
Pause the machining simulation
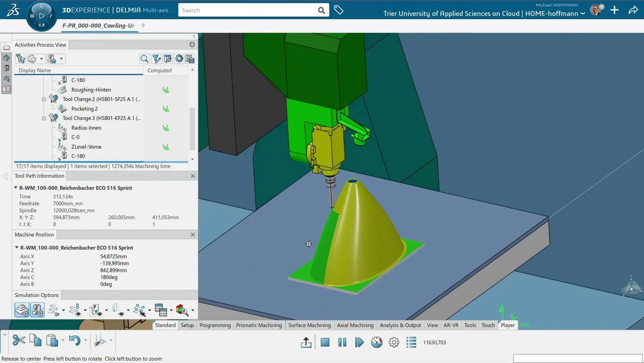point(342,342)
